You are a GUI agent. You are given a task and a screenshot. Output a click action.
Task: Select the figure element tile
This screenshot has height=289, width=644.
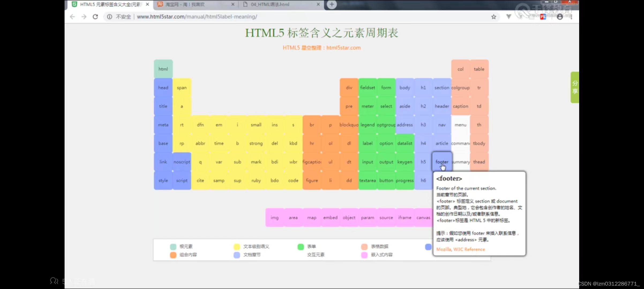tap(312, 180)
